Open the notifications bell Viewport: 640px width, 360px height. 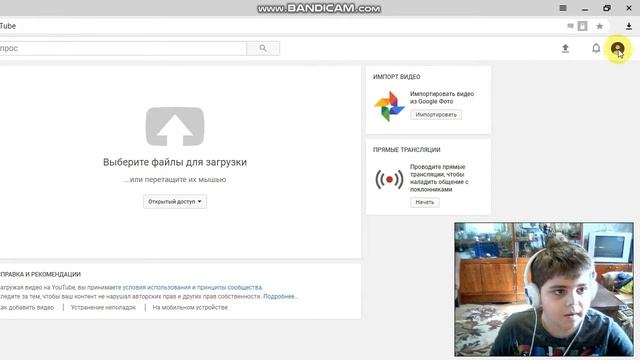(596, 49)
